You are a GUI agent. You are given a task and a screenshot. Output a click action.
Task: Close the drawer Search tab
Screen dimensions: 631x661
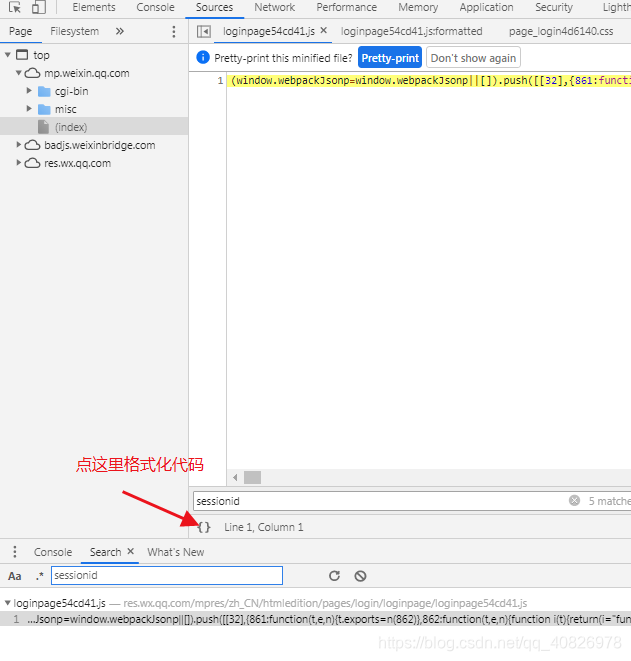coord(131,551)
